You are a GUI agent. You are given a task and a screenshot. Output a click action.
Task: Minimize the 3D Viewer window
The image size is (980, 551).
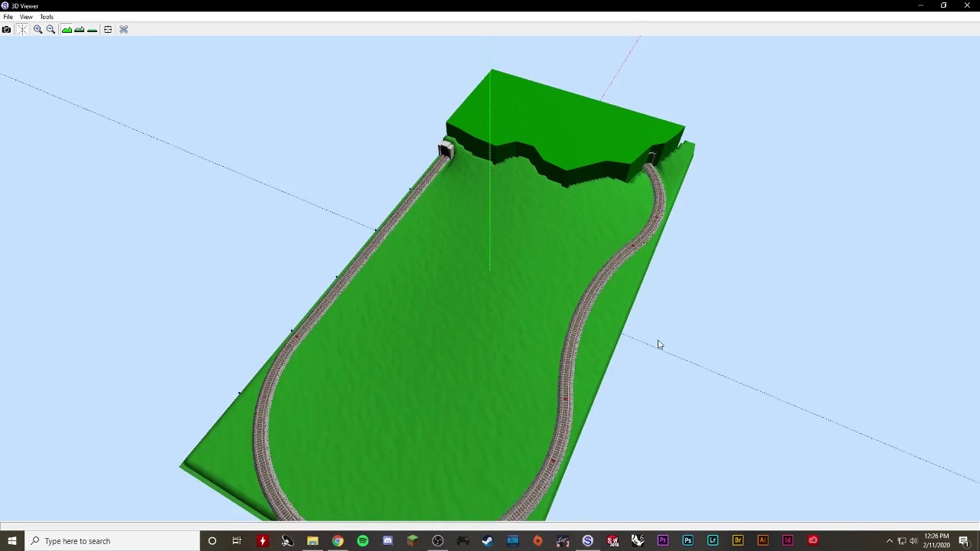point(920,5)
